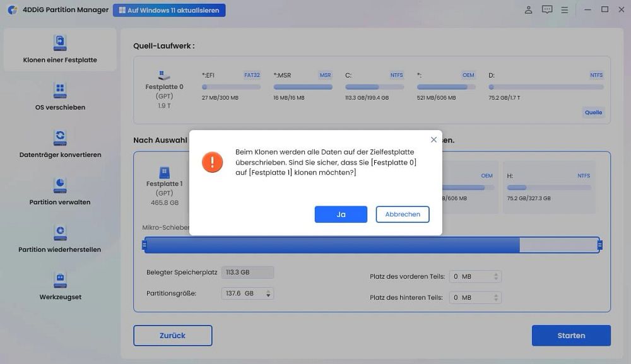
Task: Open the hamburger menu icon
Action: pyautogui.click(x=565, y=10)
